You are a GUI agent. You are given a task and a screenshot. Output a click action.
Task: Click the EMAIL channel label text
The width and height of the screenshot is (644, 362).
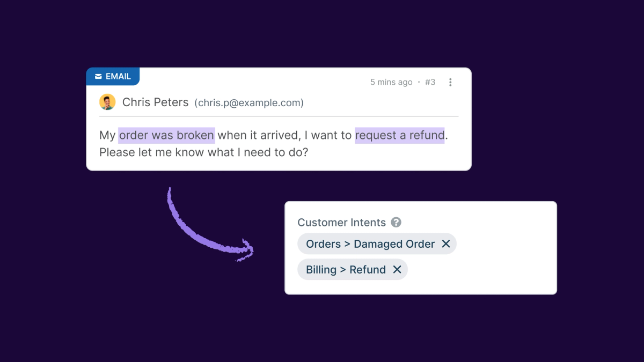pyautogui.click(x=118, y=77)
